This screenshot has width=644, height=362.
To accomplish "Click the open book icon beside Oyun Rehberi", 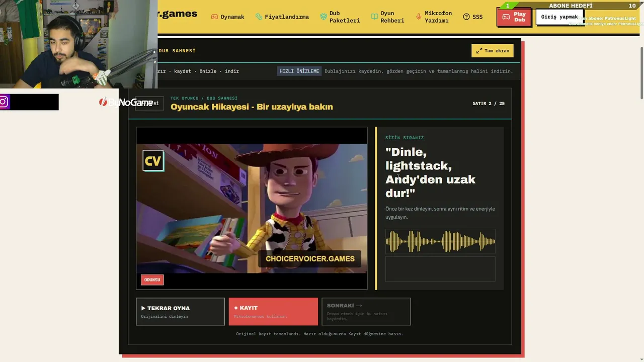I will point(374,17).
